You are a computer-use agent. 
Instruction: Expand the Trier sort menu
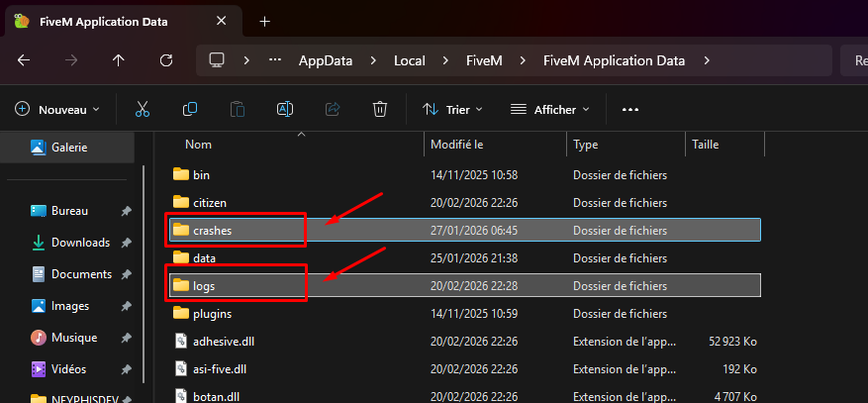(x=452, y=109)
